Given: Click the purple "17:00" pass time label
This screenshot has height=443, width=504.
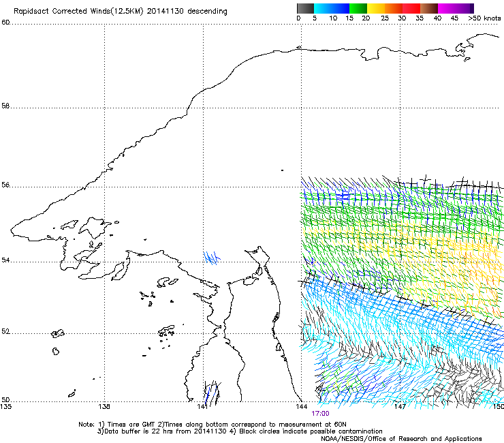Looking at the screenshot, I should 320,414.
